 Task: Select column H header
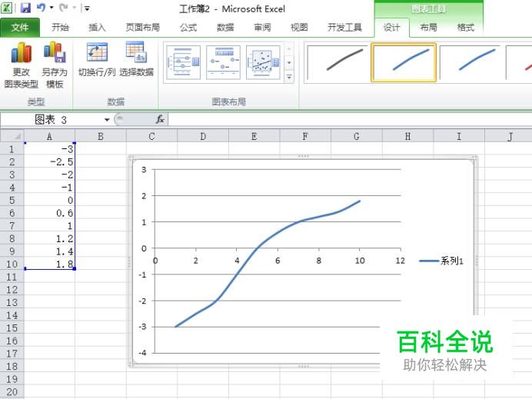pyautogui.click(x=407, y=136)
